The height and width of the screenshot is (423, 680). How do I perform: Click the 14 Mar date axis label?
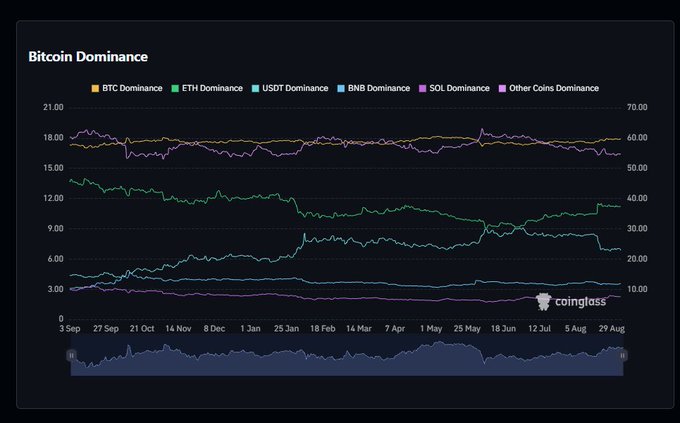click(x=359, y=329)
